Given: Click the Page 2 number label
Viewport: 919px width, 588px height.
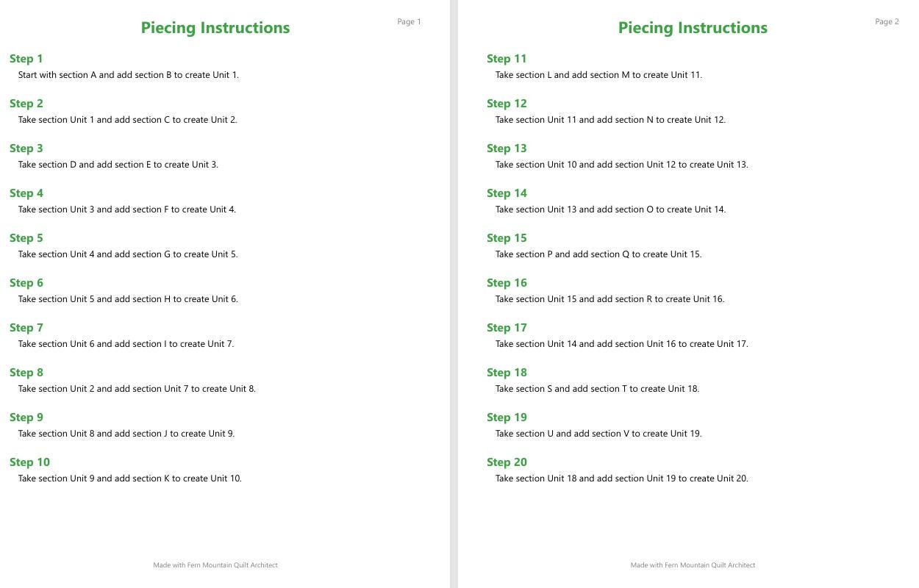Looking at the screenshot, I should pyautogui.click(x=887, y=22).
